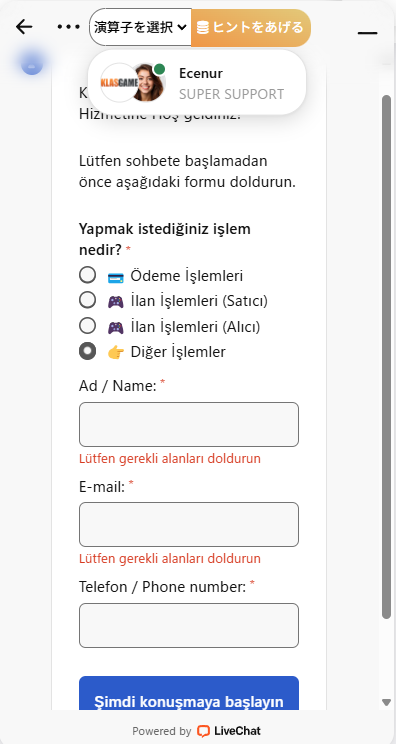The height and width of the screenshot is (744, 396).
Task: Click into the E-mail input field
Action: [x=189, y=524]
